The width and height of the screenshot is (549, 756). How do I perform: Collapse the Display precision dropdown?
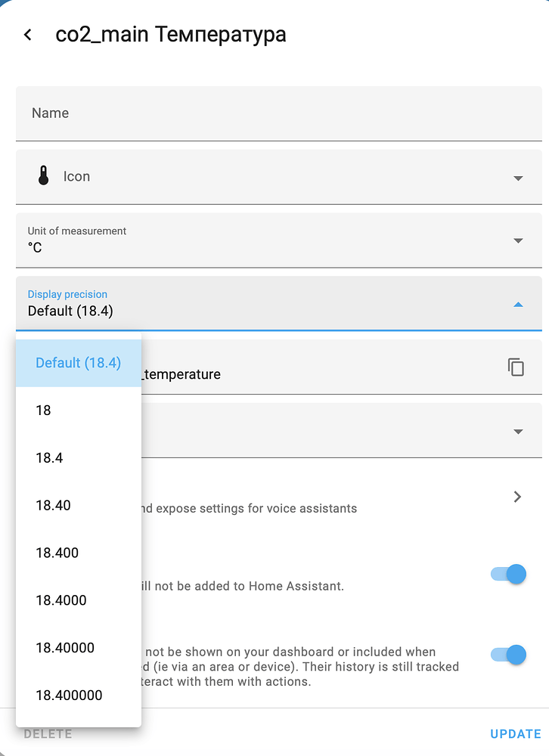point(518,304)
